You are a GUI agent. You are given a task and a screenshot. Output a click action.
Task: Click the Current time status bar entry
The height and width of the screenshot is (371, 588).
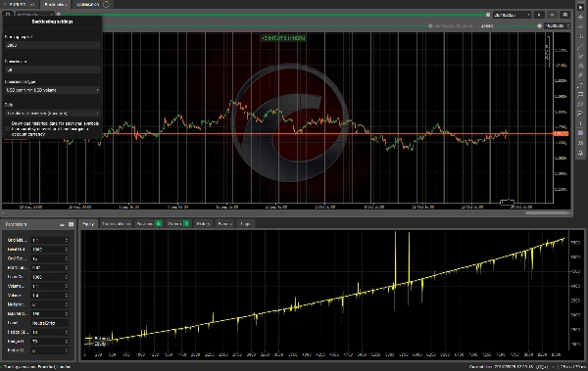coord(509,367)
